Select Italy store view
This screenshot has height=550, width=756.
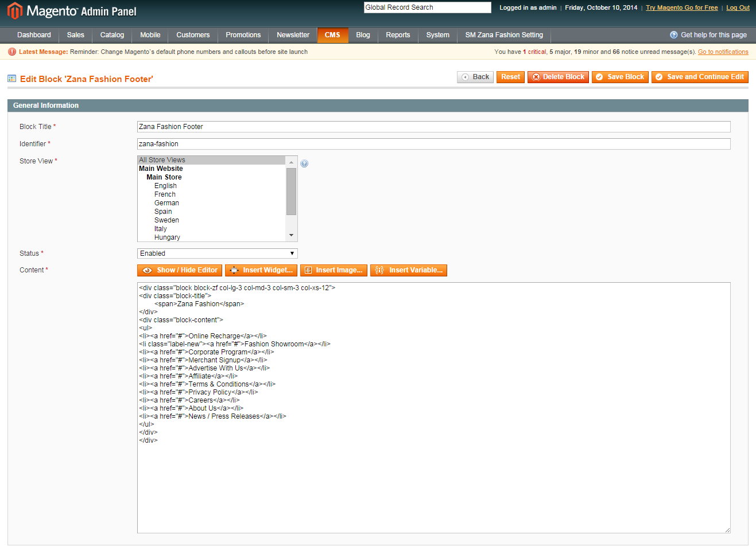(160, 229)
